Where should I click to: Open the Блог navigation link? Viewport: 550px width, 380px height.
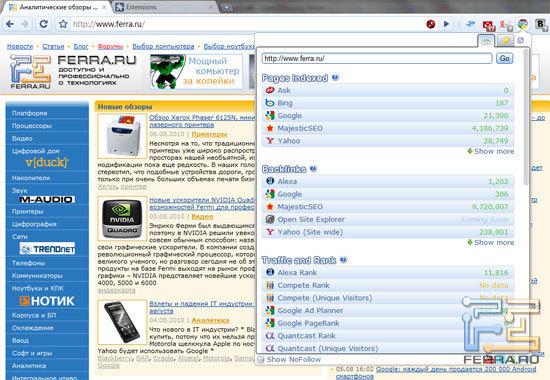tap(81, 46)
